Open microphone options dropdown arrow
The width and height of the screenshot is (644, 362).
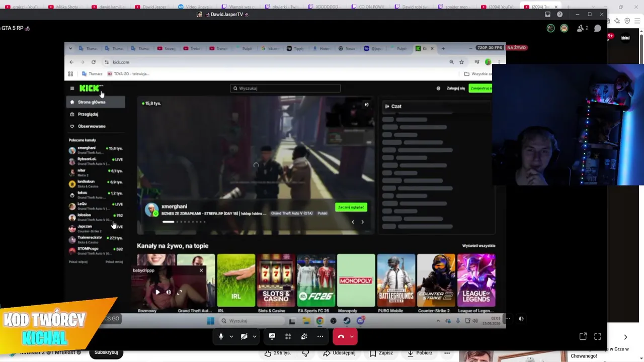[231, 336]
